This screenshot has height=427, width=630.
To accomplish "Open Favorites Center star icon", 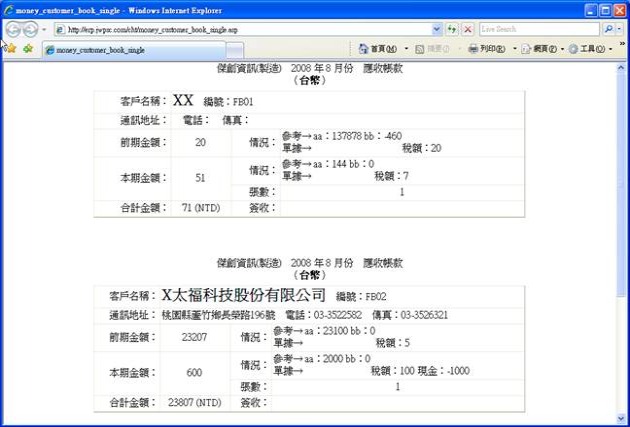I will 10,48.
